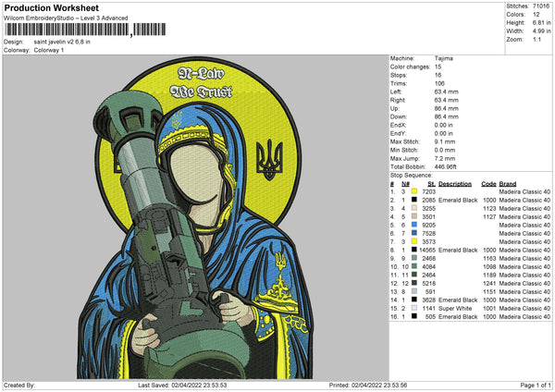Click the 'Stop Sequence:' heading
The image size is (555, 392).
tap(412, 176)
